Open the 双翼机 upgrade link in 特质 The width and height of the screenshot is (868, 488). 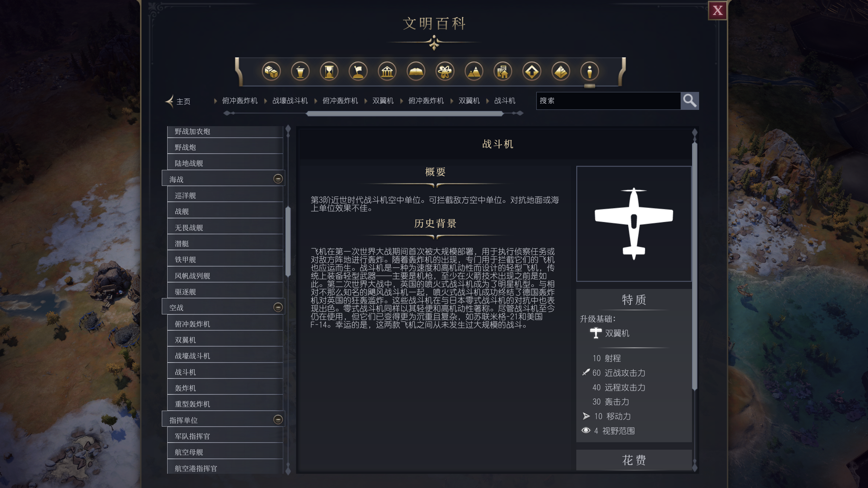(x=617, y=333)
